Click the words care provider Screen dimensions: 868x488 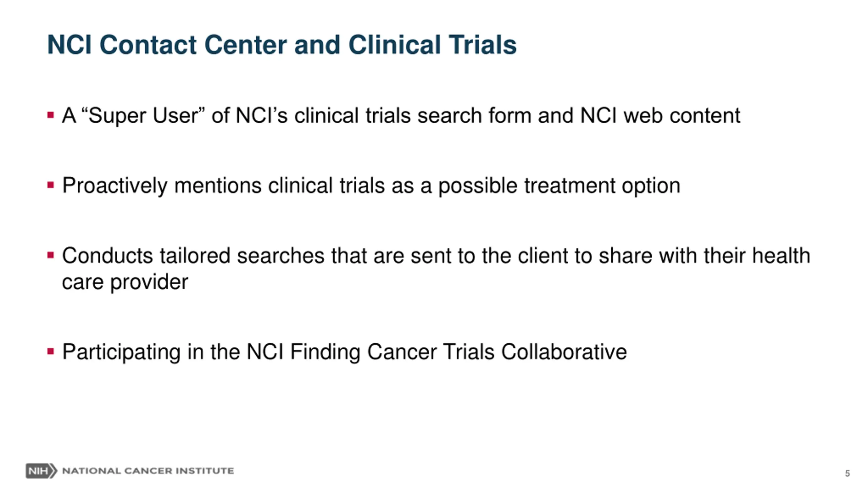click(125, 282)
